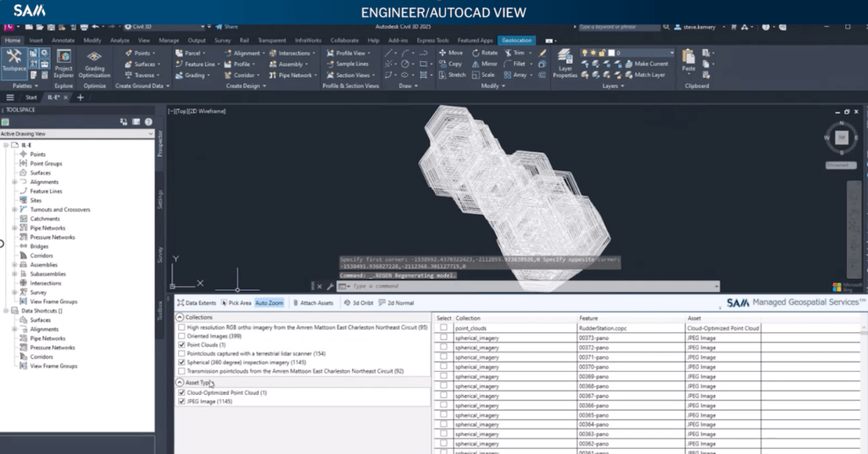Select the Fillet tool

[x=515, y=64]
